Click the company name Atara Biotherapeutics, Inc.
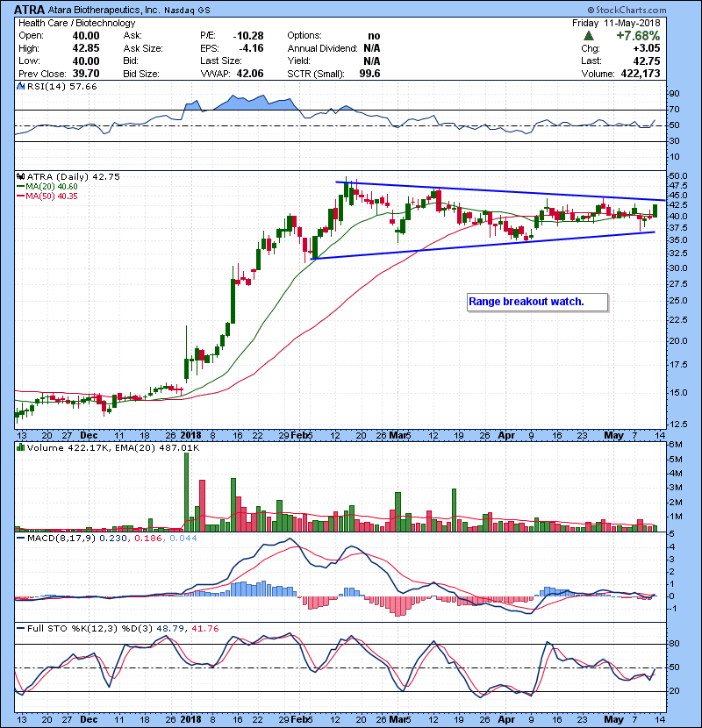 coord(104,10)
